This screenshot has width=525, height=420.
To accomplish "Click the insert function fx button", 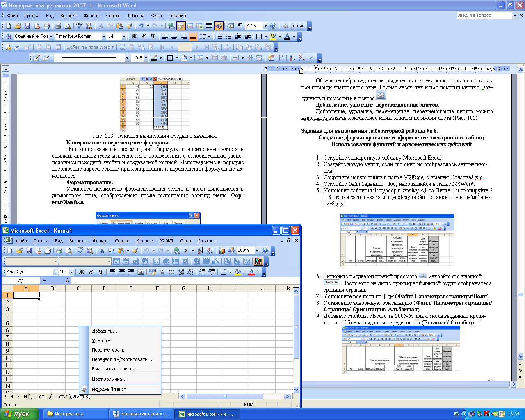I will click(68, 281).
